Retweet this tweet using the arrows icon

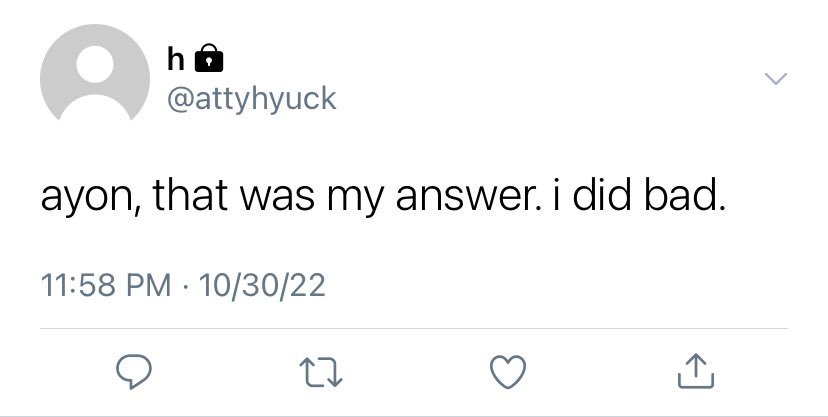click(321, 373)
